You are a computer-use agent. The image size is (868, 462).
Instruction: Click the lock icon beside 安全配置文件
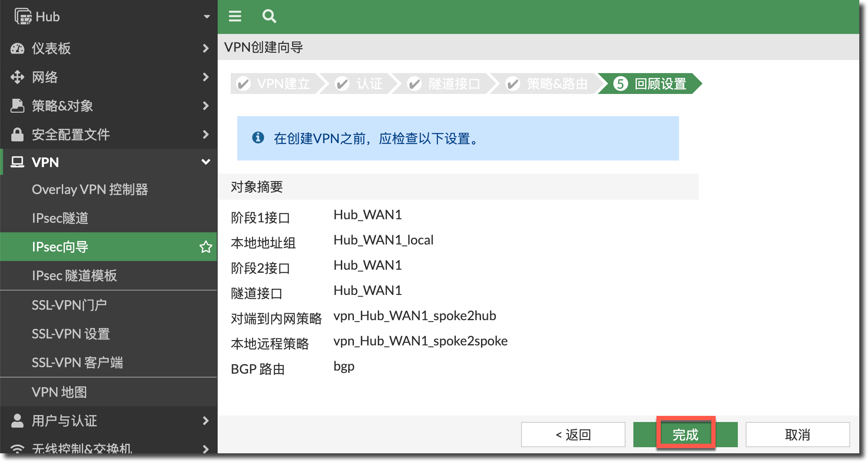pos(17,134)
